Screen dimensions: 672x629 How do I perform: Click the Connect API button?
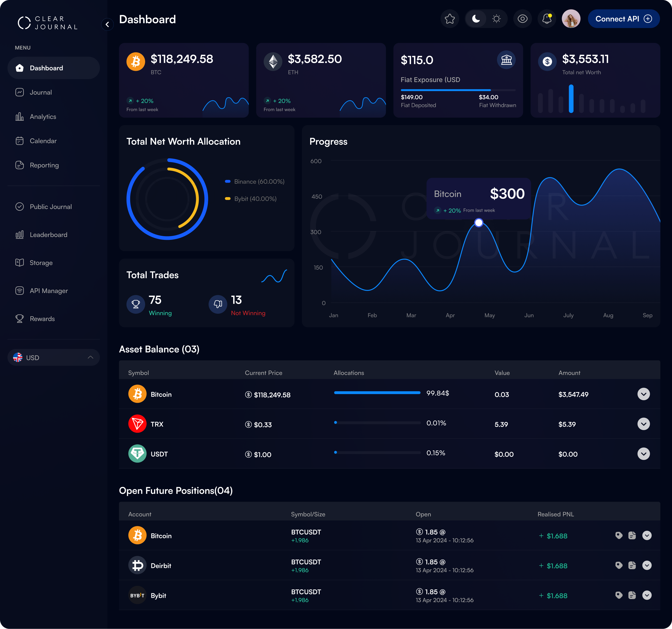[x=623, y=19]
